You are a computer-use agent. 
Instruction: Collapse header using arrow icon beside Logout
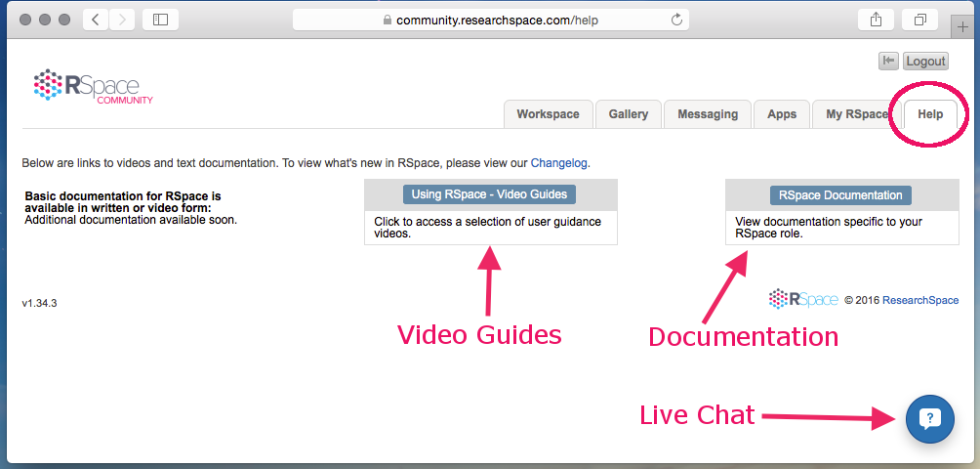click(888, 61)
